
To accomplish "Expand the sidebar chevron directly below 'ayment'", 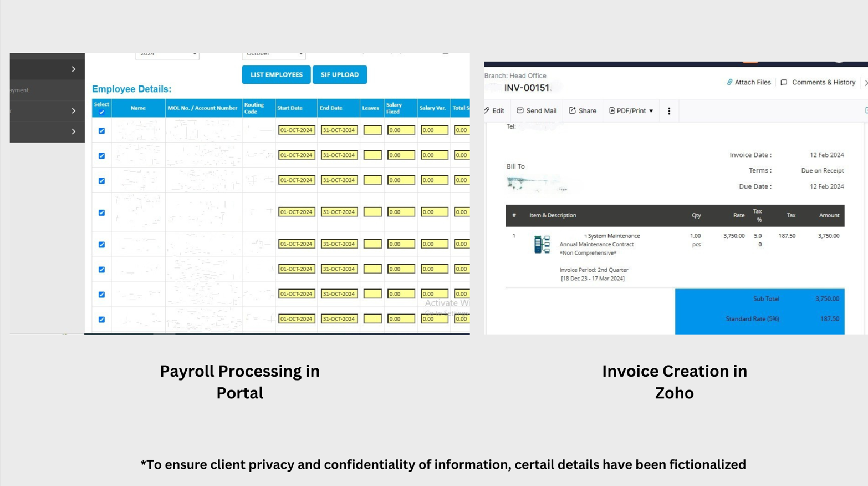I will pos(73,111).
